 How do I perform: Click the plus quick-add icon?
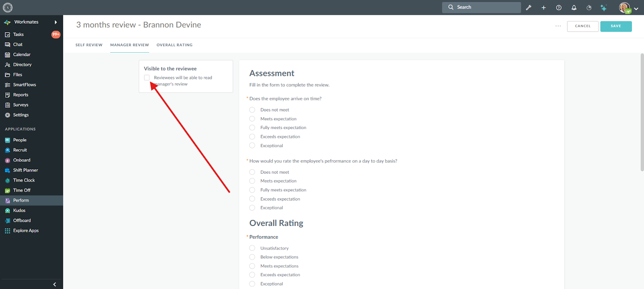[x=543, y=8]
